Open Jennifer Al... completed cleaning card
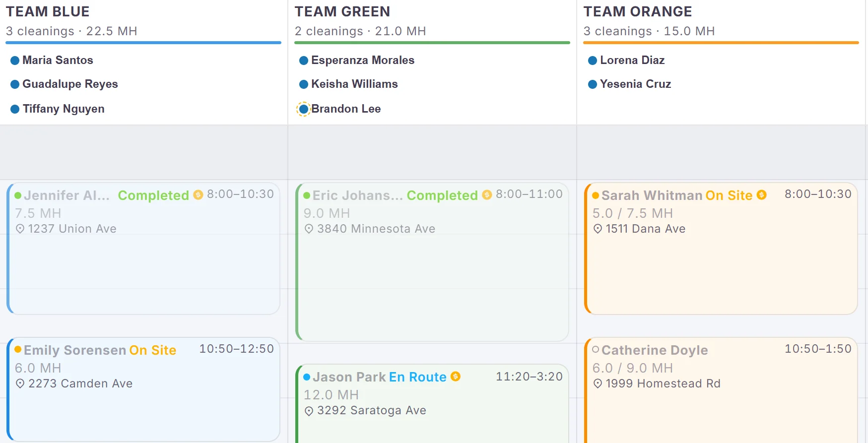Viewport: 868px width, 443px height. coord(143,249)
